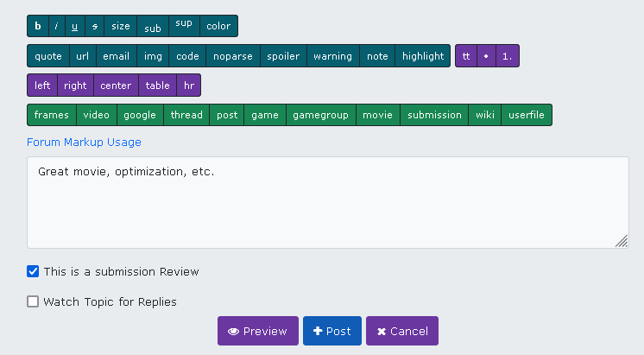Click the text area resize handle

pyautogui.click(x=622, y=241)
